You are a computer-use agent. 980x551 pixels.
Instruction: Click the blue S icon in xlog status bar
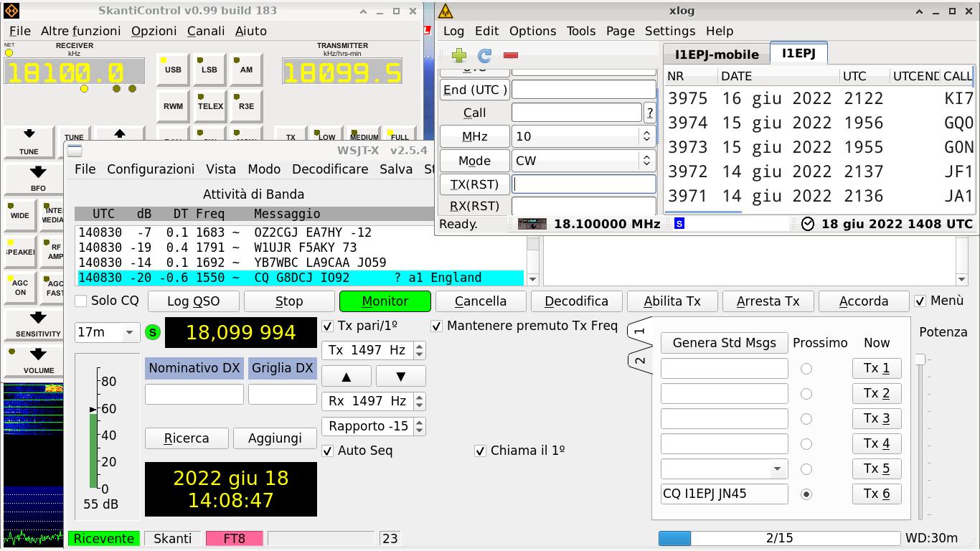tap(679, 224)
